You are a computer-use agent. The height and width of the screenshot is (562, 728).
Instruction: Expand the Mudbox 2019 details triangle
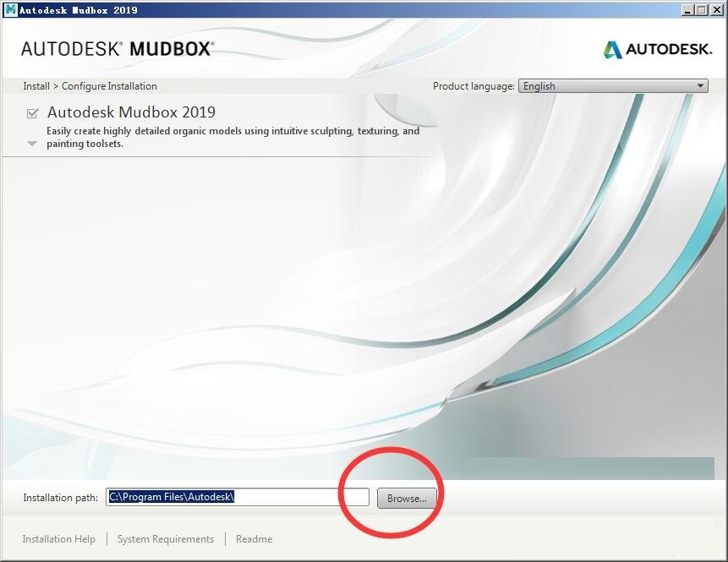[x=32, y=144]
